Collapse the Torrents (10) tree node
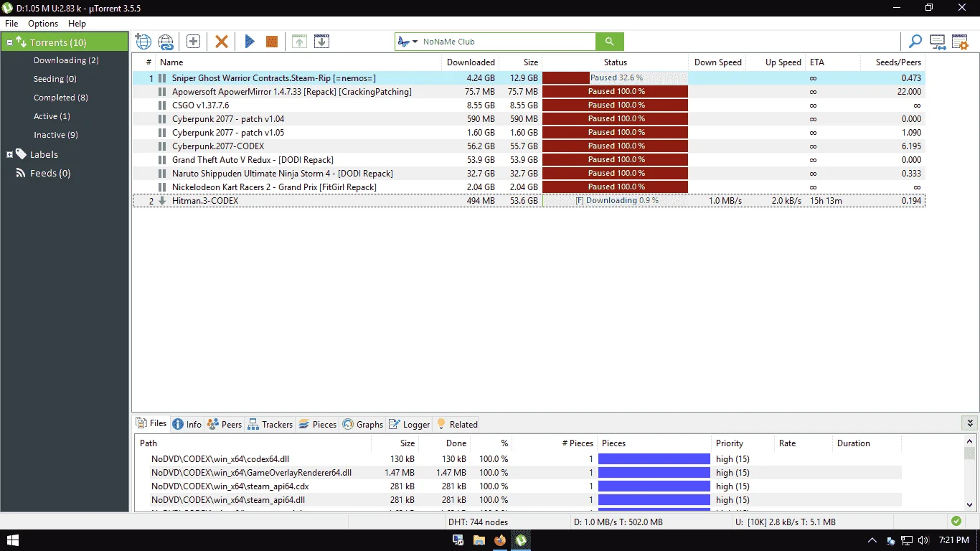 coord(9,43)
